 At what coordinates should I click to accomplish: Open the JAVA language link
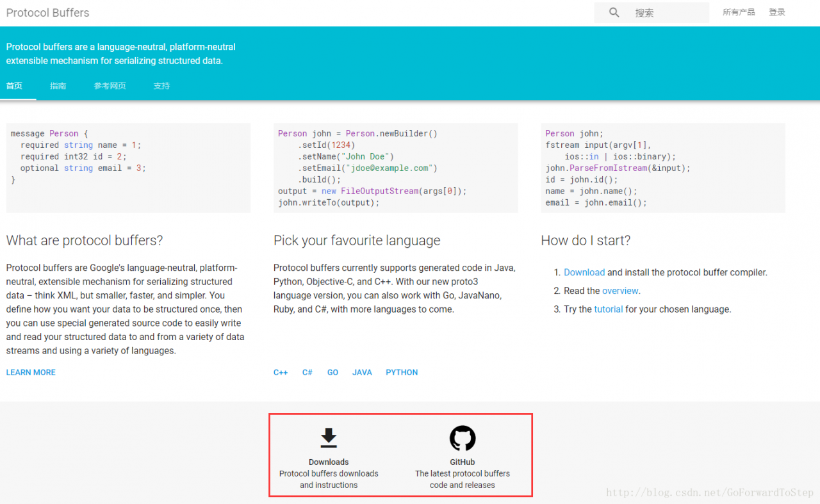click(362, 372)
